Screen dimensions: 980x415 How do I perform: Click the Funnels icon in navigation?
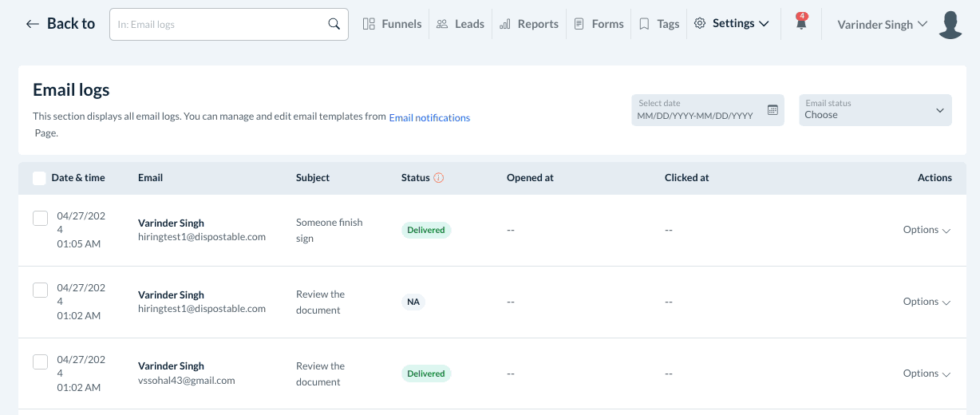369,24
